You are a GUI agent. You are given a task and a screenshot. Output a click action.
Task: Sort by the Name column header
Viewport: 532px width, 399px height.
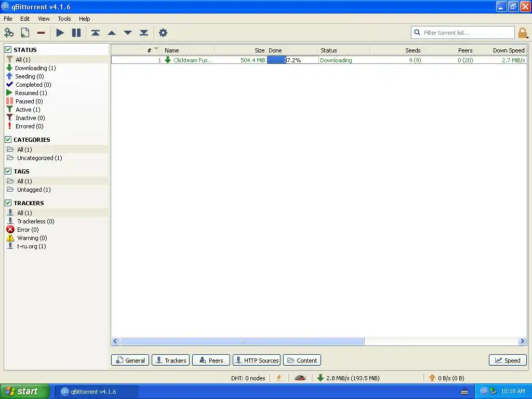pyautogui.click(x=188, y=50)
